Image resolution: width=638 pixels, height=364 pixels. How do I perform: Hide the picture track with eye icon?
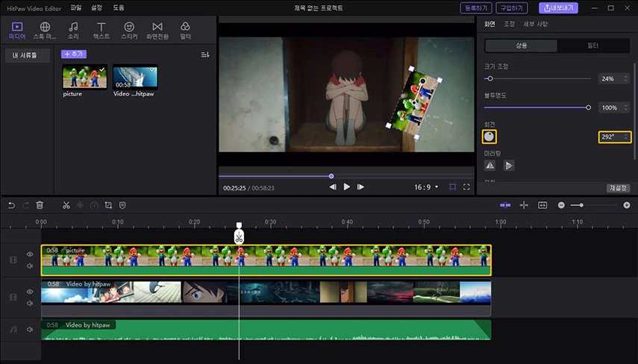(x=30, y=254)
